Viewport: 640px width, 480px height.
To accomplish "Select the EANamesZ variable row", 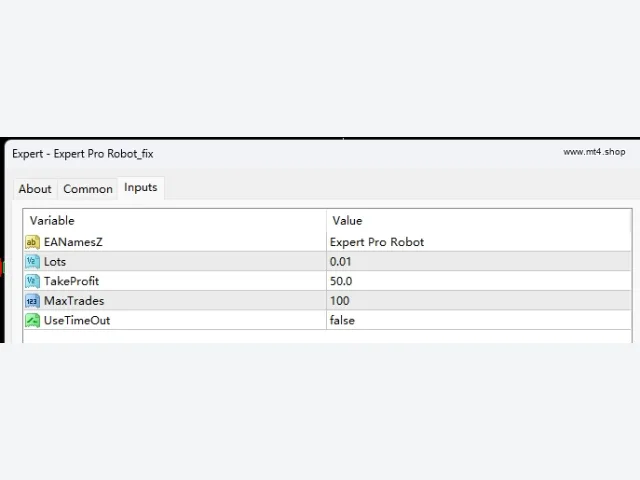I will point(327,242).
